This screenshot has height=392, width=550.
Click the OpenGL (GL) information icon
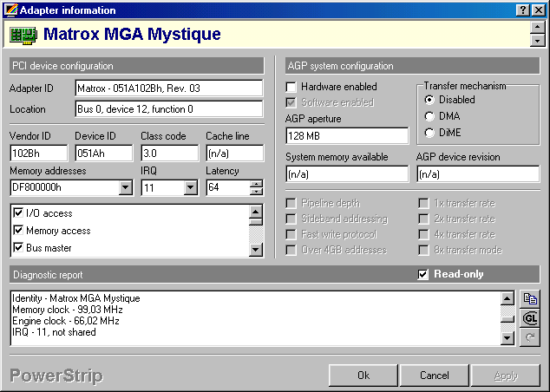pos(531,318)
